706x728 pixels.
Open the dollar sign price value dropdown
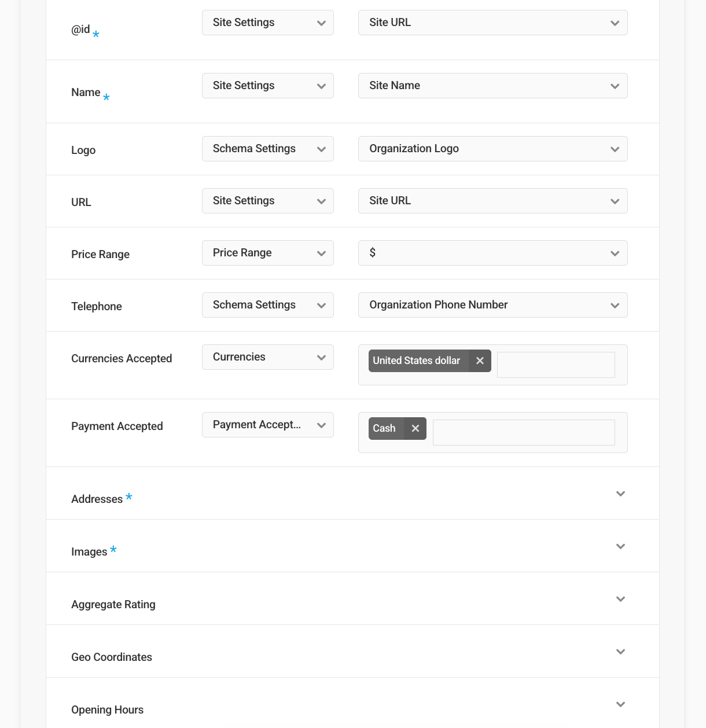coord(492,252)
